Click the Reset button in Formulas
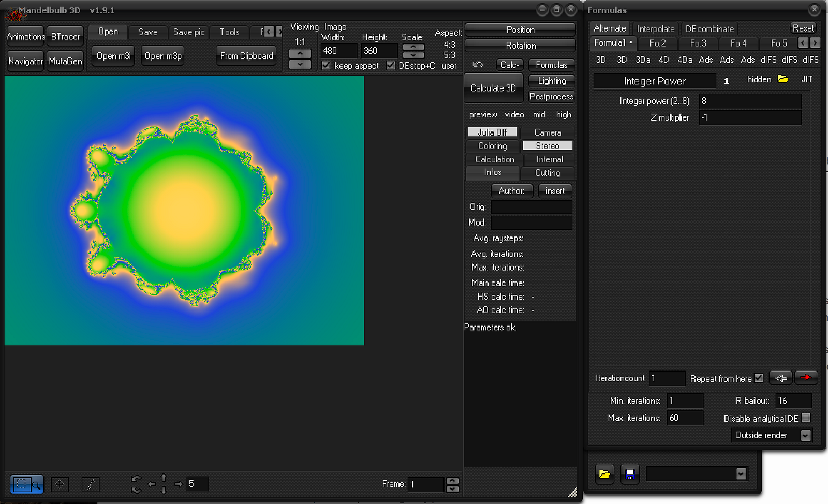 pyautogui.click(x=803, y=28)
